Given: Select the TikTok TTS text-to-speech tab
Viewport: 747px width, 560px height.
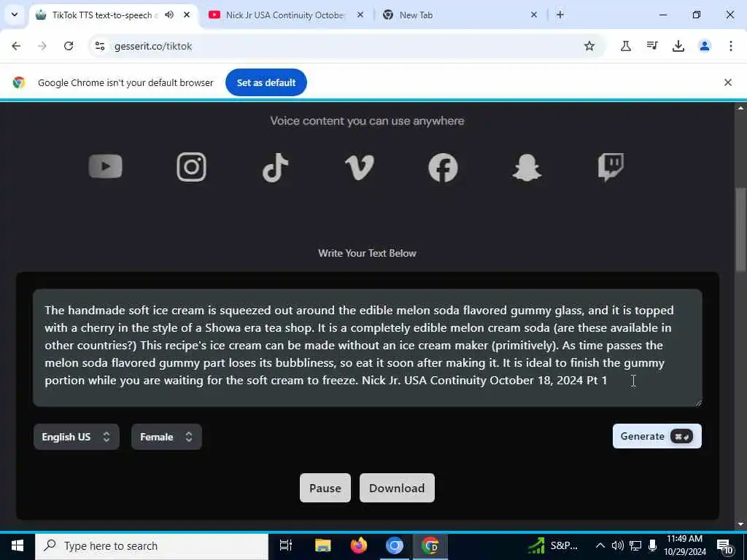Looking at the screenshot, I should 102,15.
